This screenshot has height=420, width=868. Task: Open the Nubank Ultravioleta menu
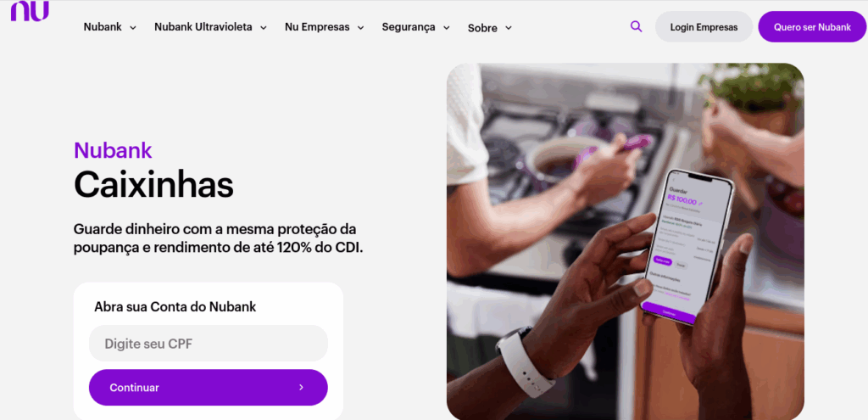(203, 26)
